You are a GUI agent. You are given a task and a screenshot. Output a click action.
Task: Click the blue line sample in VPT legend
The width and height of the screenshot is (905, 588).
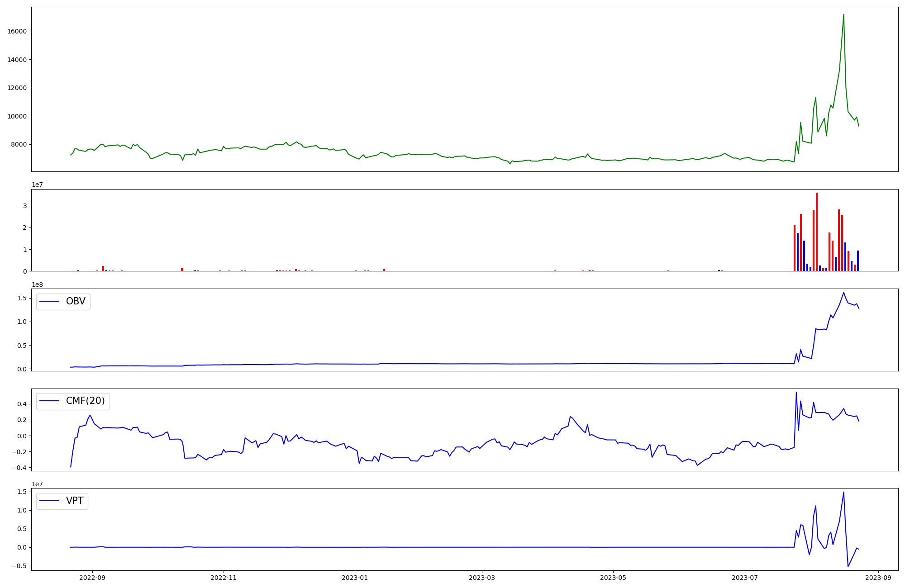[x=50, y=501]
